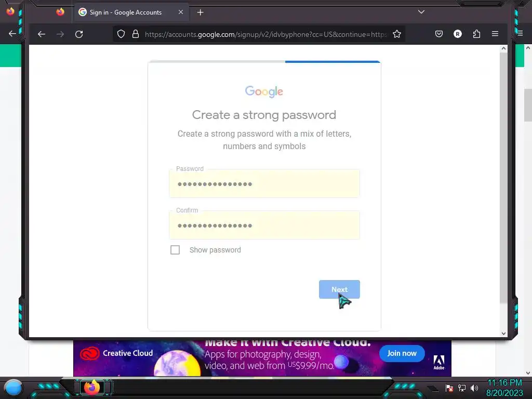The width and height of the screenshot is (532, 399).
Task: Close the Sign in - Google Accounts tab
Action: 181,12
